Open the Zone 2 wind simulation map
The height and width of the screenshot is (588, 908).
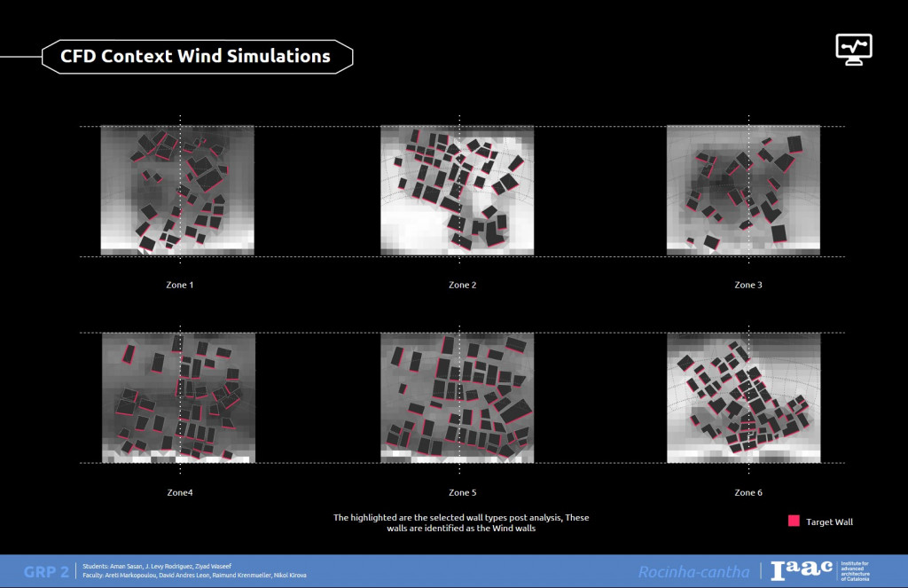(x=458, y=191)
